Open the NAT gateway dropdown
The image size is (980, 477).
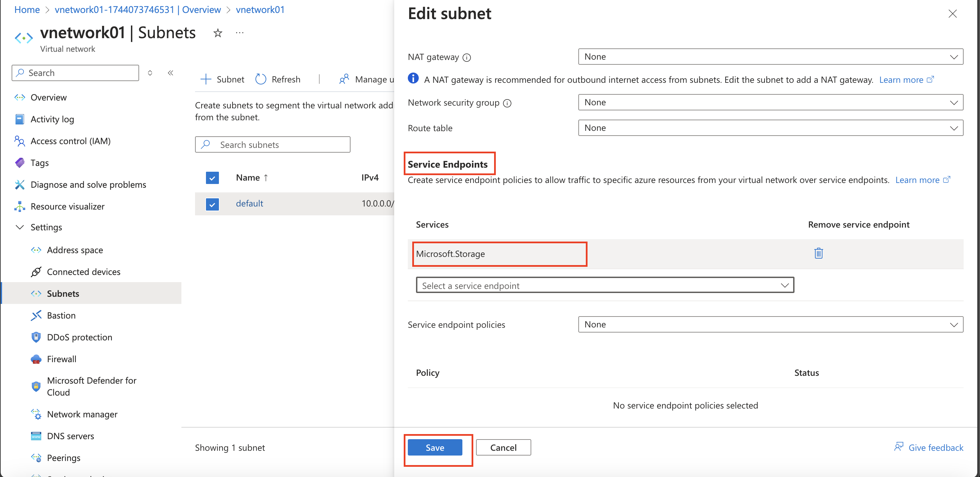coord(770,57)
